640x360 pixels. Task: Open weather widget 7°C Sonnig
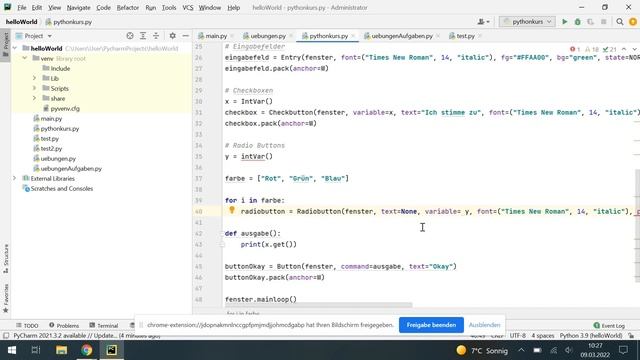(482, 350)
